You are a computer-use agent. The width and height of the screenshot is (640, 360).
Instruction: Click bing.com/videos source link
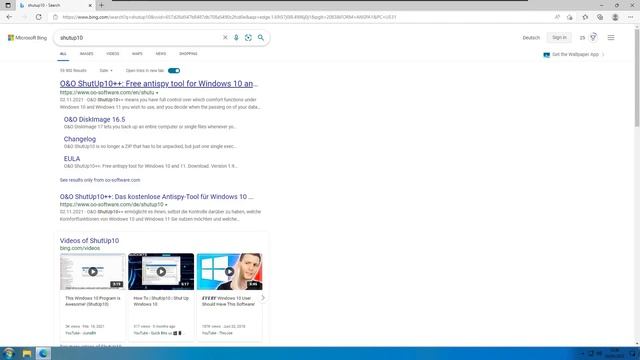point(80,248)
